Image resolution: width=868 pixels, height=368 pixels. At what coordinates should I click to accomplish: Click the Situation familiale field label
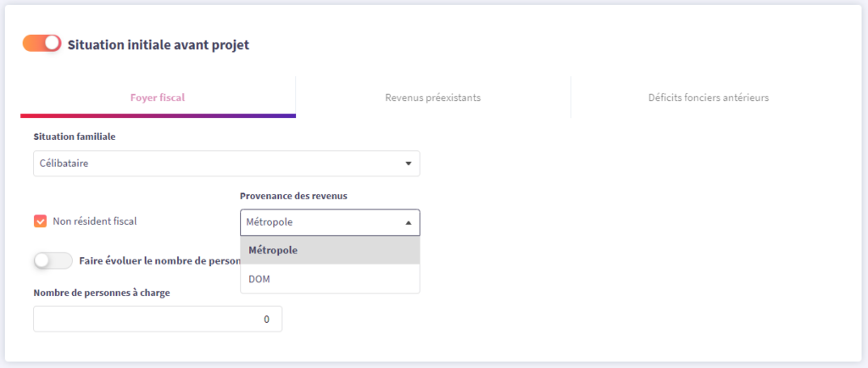(74, 137)
